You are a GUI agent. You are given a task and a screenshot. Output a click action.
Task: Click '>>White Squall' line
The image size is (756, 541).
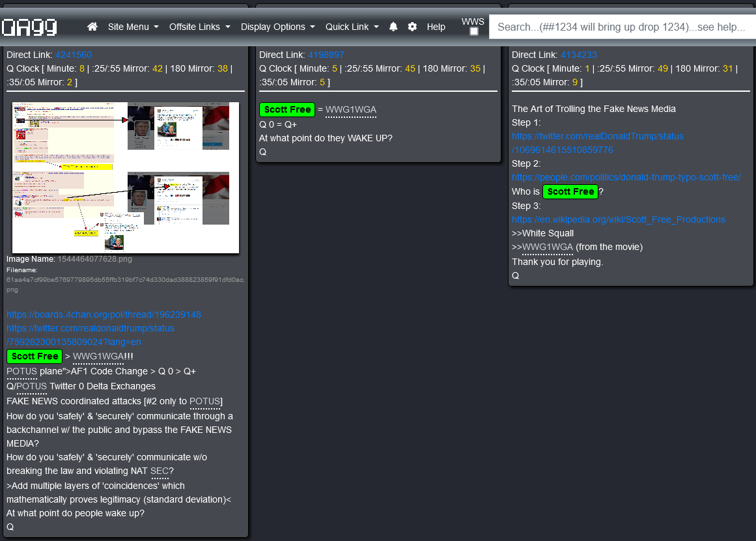click(x=542, y=233)
